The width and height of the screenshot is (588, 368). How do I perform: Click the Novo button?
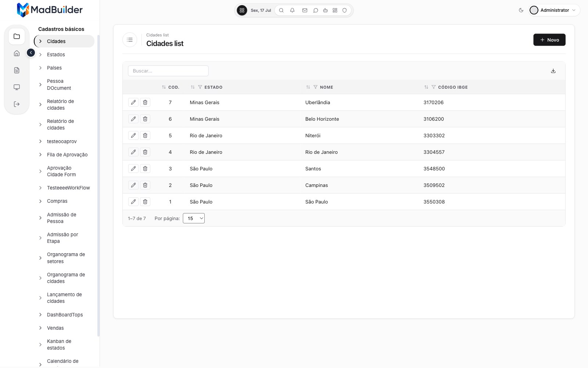pyautogui.click(x=549, y=40)
